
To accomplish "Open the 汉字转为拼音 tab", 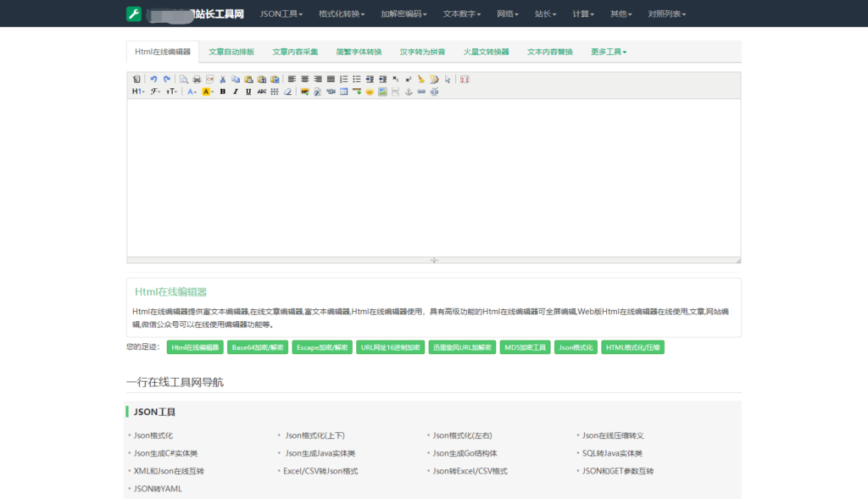I will pos(422,52).
